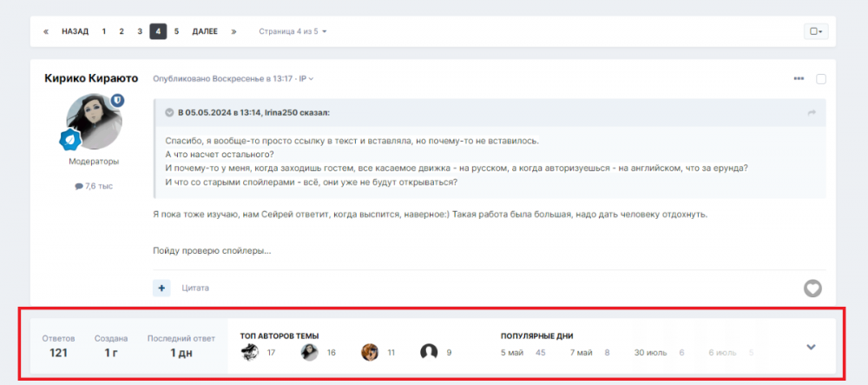Click the "ДАЛЕЕ" next page button

point(205,31)
